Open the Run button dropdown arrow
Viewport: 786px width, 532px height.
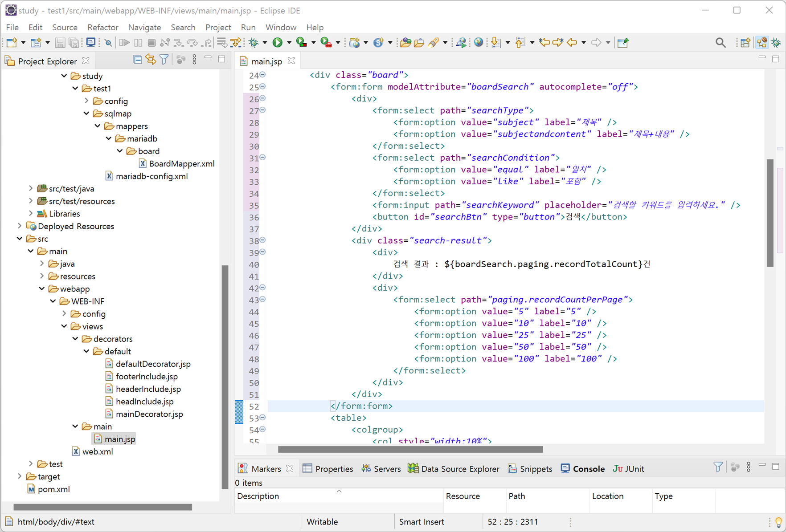(x=289, y=43)
